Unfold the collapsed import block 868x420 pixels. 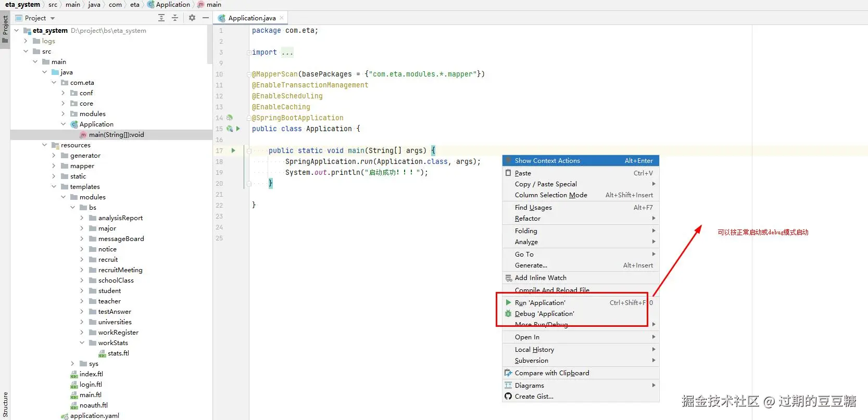pyautogui.click(x=249, y=53)
